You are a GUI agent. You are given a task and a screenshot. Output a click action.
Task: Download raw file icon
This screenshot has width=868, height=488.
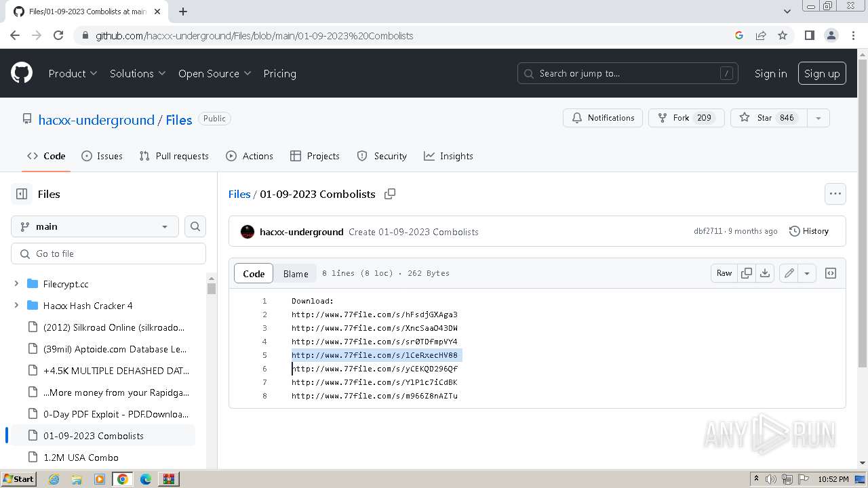765,273
